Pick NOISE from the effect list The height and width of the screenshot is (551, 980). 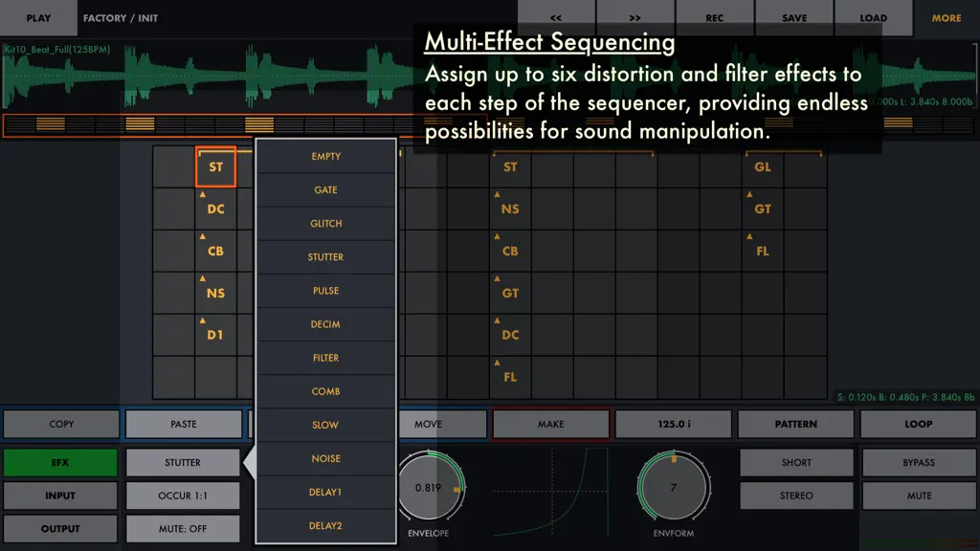pos(325,459)
